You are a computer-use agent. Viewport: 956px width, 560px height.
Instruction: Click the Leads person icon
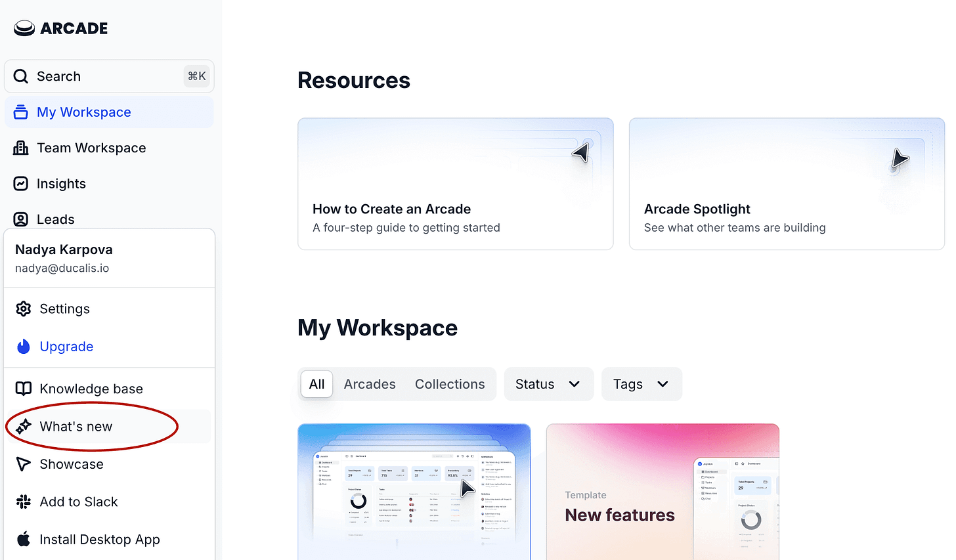[x=21, y=219]
